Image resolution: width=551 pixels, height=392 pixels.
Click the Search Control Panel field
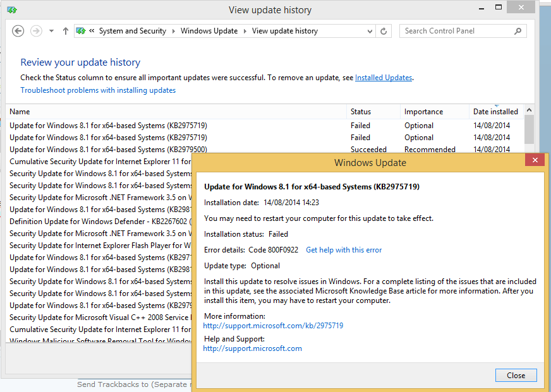463,31
